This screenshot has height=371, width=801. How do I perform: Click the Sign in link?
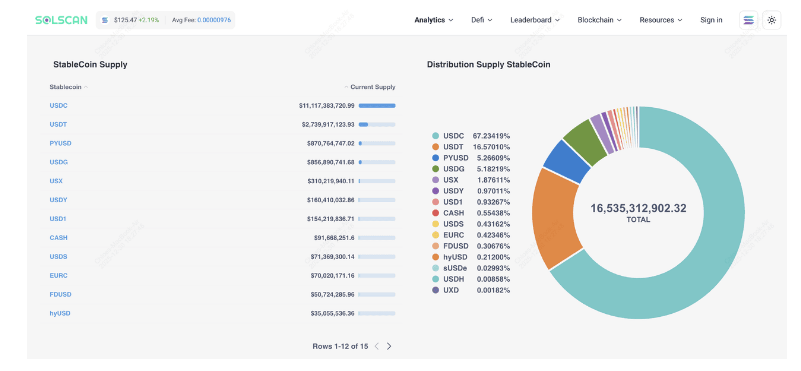[711, 20]
